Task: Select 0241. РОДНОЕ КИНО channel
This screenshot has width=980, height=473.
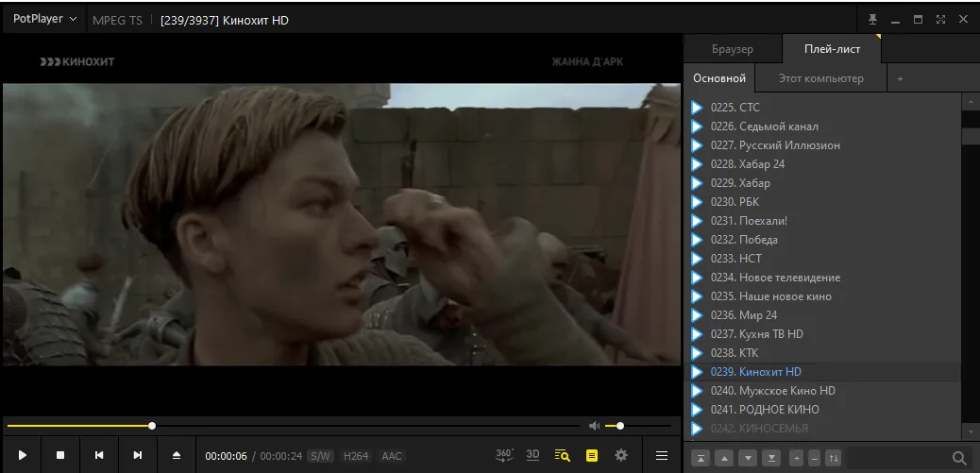Action: [822, 409]
